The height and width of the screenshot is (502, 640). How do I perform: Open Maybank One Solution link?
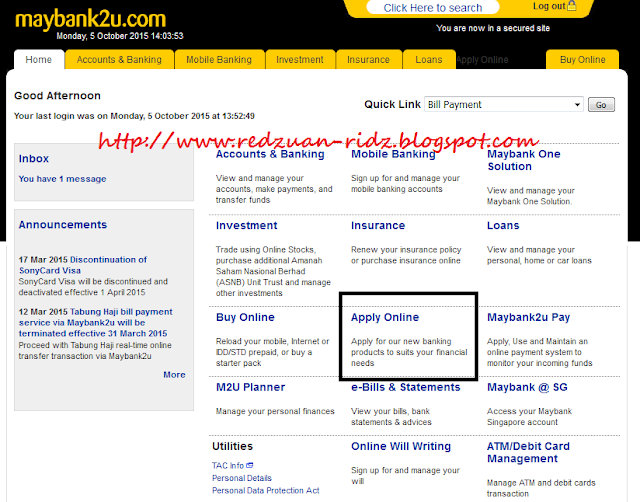[x=524, y=160]
